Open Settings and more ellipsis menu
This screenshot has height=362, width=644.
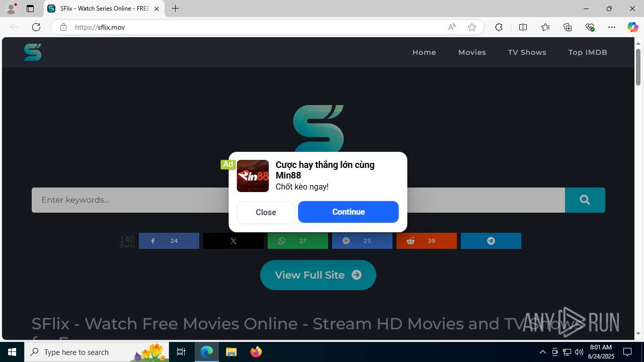pyautogui.click(x=612, y=27)
